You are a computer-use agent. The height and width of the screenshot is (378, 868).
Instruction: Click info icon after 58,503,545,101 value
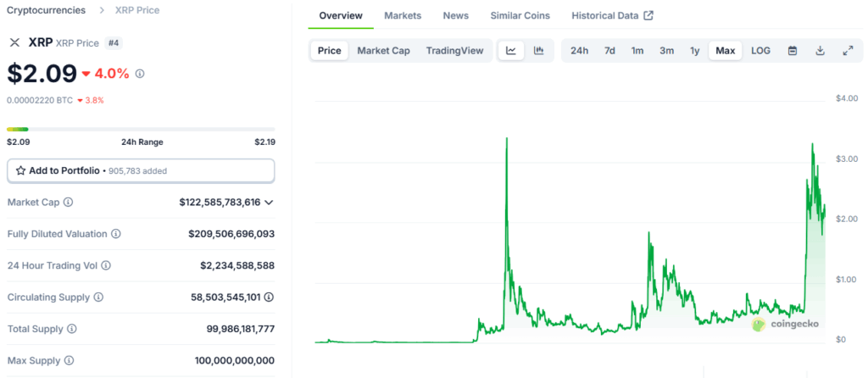(x=269, y=297)
